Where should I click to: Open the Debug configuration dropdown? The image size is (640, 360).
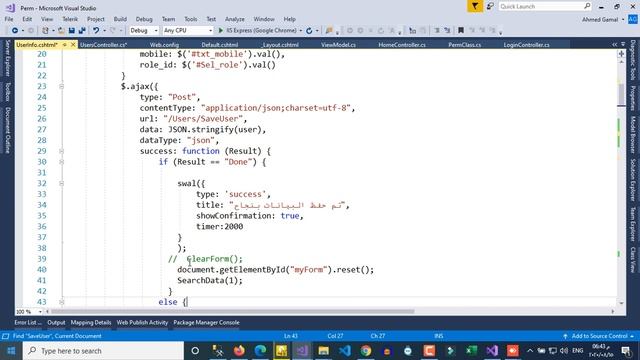point(144,31)
